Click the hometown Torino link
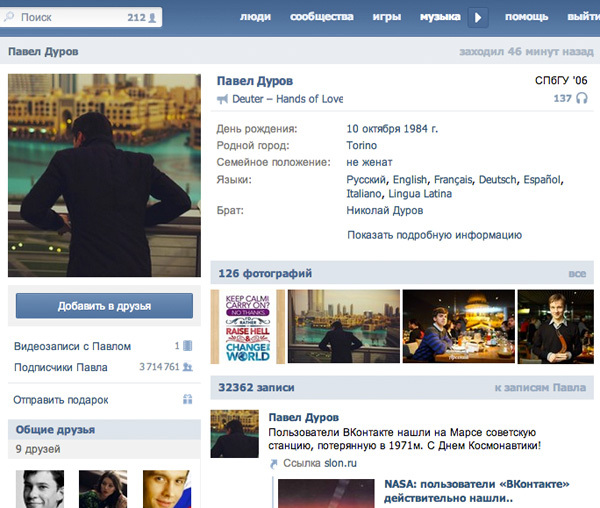This screenshot has width=600, height=508. pos(362,145)
